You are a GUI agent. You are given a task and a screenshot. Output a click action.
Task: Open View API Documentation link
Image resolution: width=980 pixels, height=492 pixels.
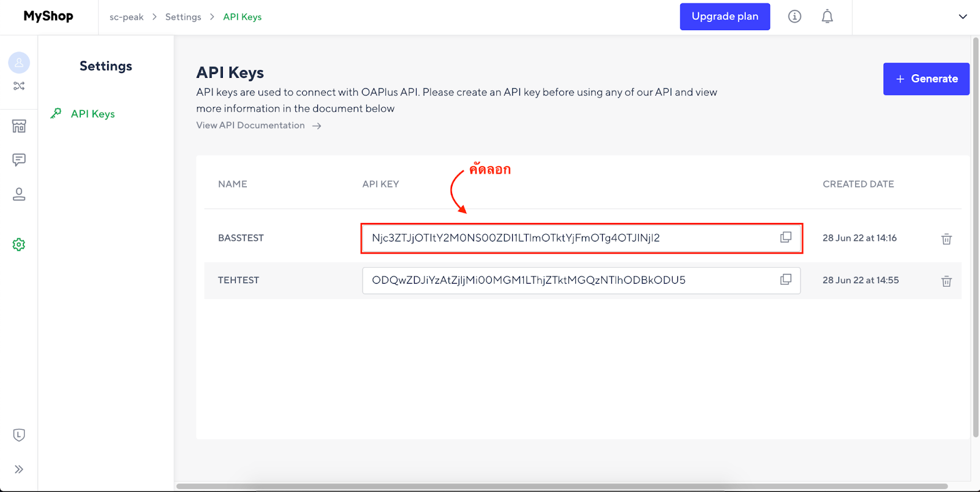coord(250,125)
